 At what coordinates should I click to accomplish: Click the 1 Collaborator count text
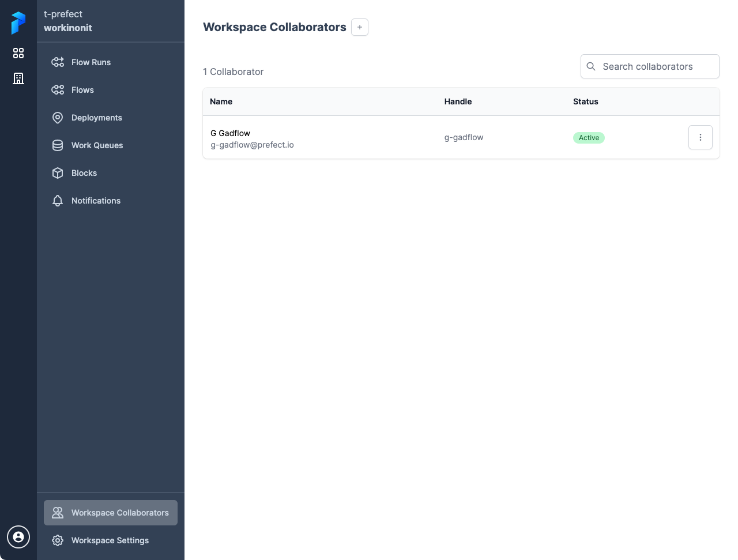(233, 72)
